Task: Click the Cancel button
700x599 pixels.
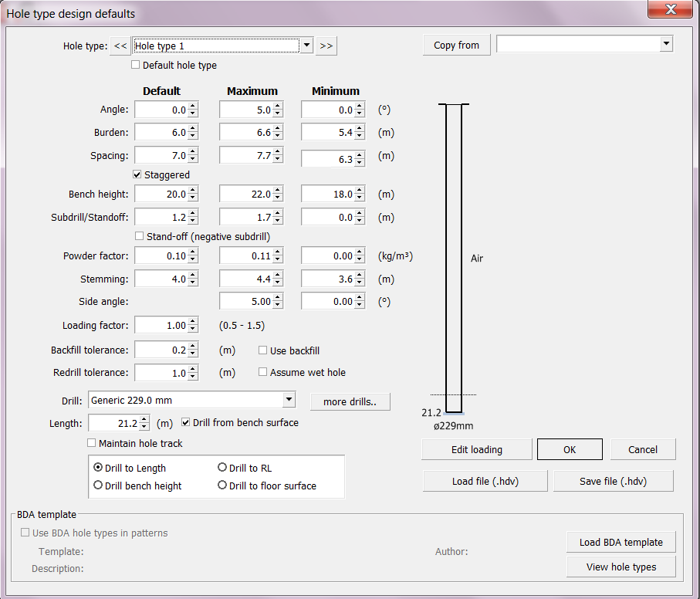Action: 643,449
